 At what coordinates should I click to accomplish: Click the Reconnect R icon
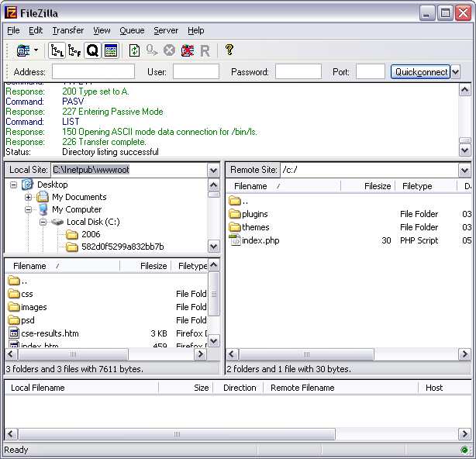pyautogui.click(x=205, y=51)
